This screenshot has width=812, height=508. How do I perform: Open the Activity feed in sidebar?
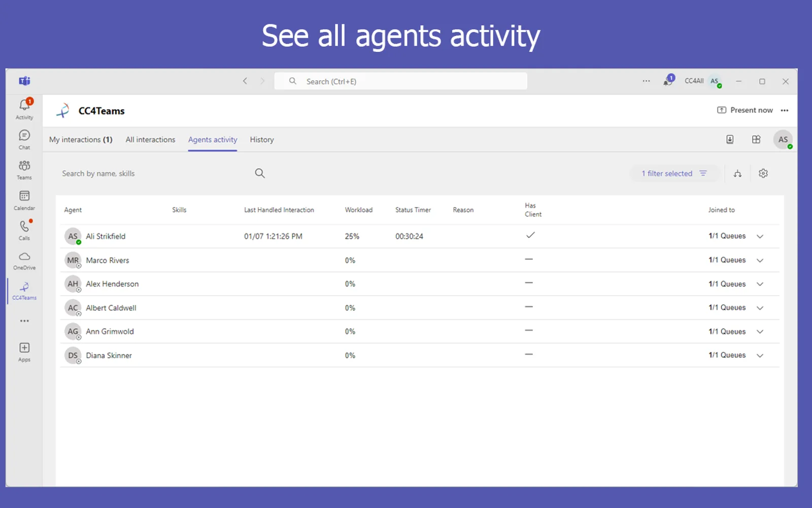pos(24,109)
